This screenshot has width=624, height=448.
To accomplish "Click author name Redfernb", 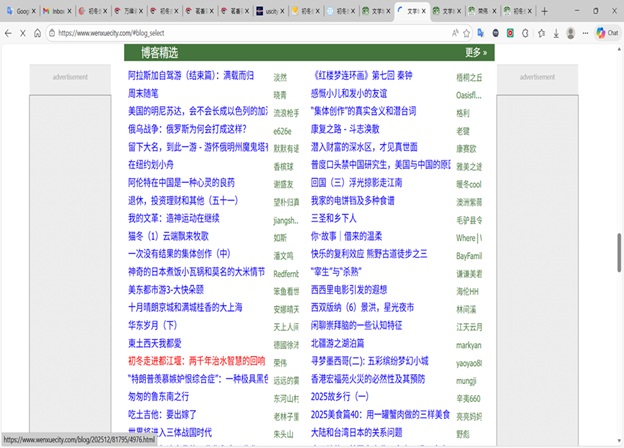I will click(x=285, y=272).
